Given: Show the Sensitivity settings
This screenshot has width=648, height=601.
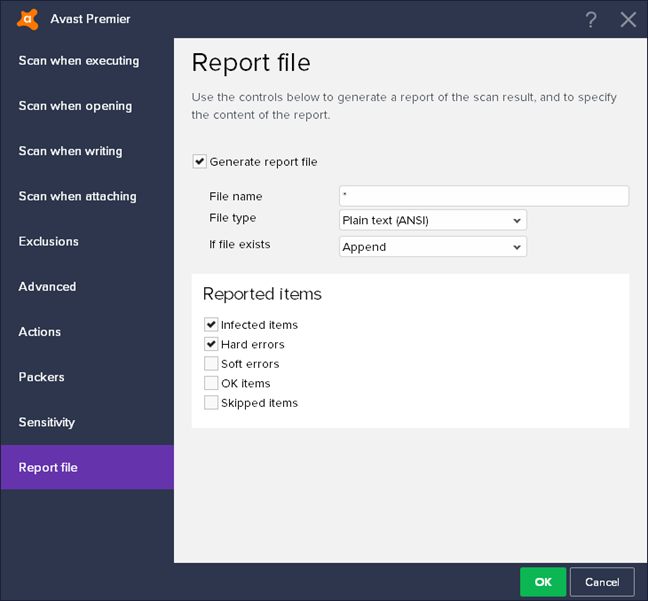Looking at the screenshot, I should click(46, 422).
